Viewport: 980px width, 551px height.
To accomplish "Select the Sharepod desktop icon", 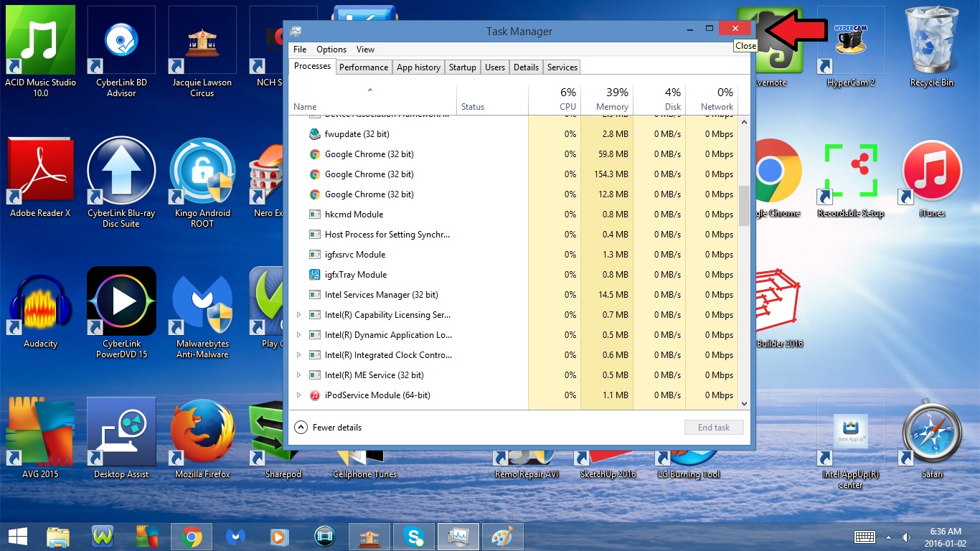I will (283, 439).
